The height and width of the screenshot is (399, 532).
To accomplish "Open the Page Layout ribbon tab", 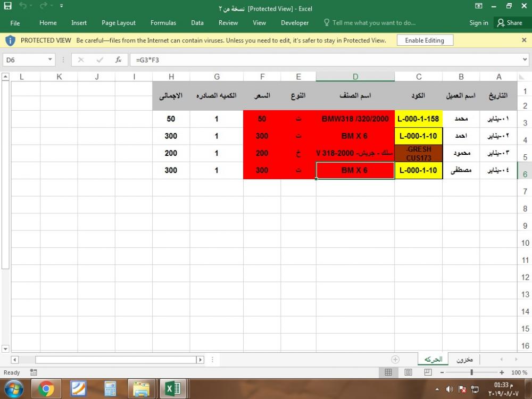I will pos(119,23).
